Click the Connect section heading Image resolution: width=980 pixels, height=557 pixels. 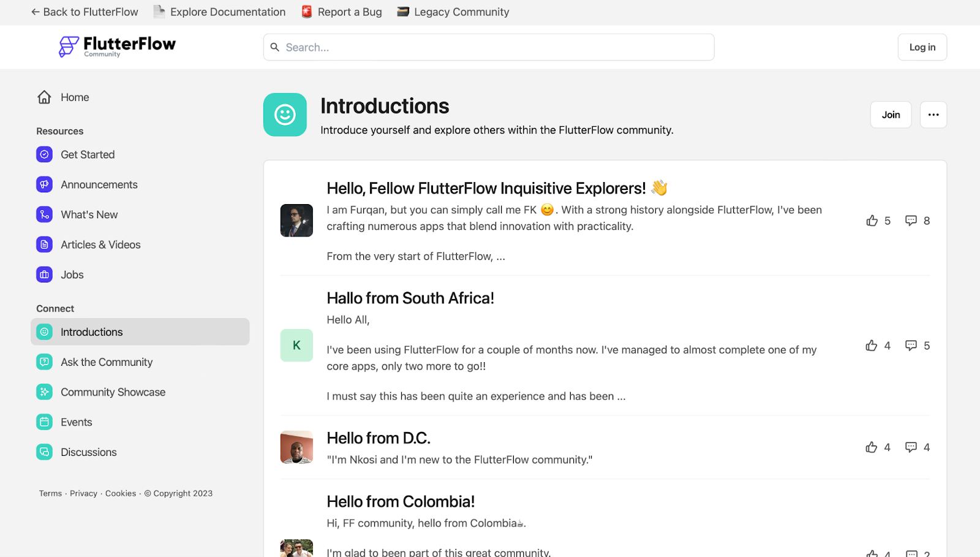(x=55, y=308)
